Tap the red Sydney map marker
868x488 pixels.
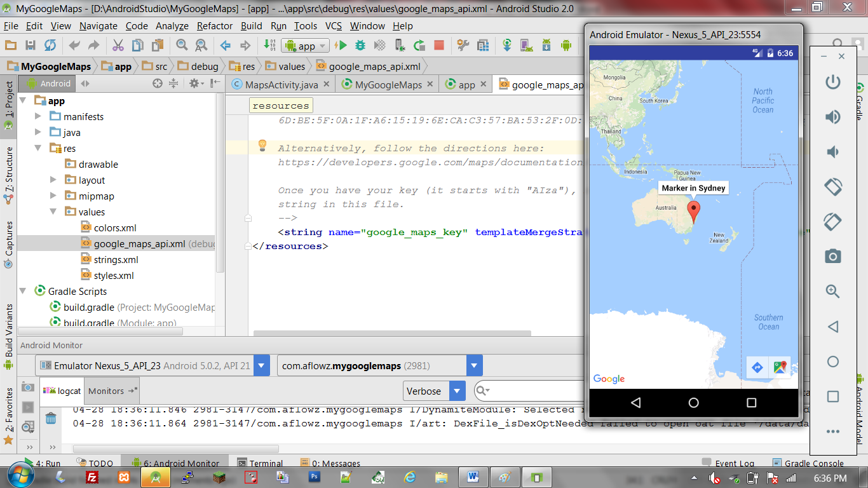(x=695, y=212)
